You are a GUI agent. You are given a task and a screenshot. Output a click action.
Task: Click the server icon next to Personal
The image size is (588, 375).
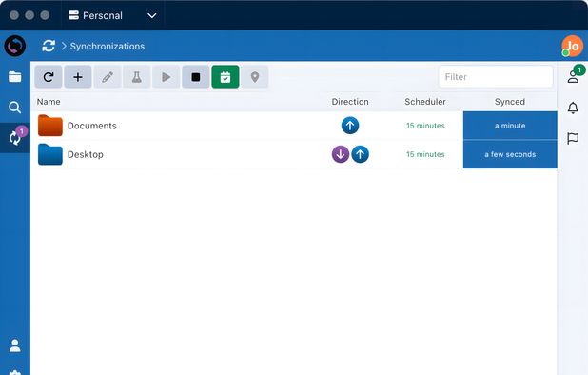[x=73, y=15]
